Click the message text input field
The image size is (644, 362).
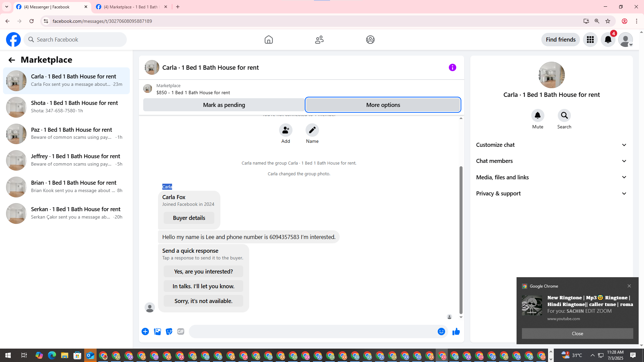[312, 332]
